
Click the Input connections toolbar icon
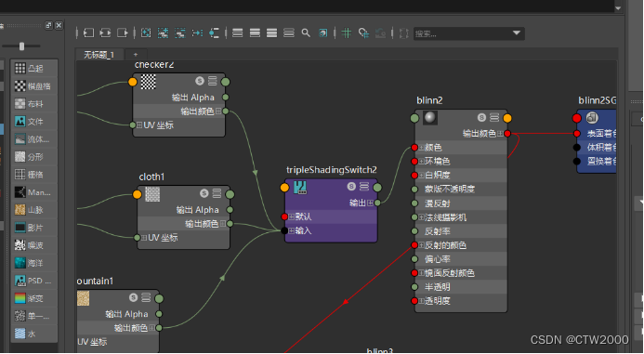88,33
